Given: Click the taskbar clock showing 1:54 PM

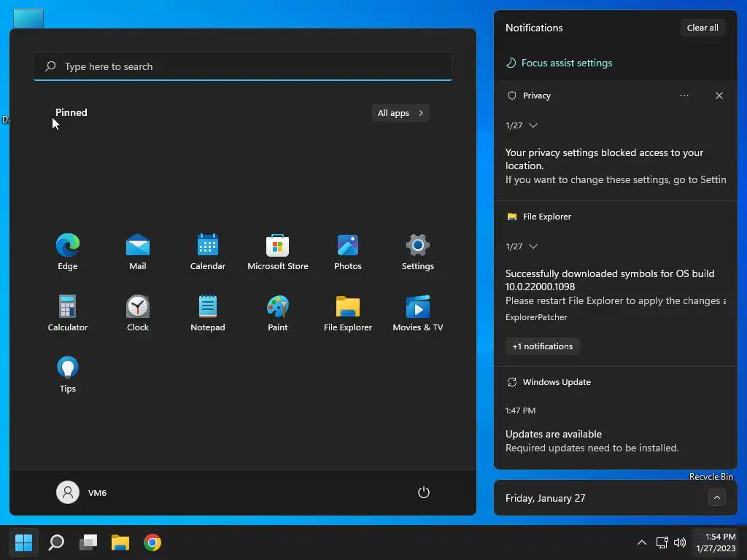Looking at the screenshot, I should pos(716,542).
